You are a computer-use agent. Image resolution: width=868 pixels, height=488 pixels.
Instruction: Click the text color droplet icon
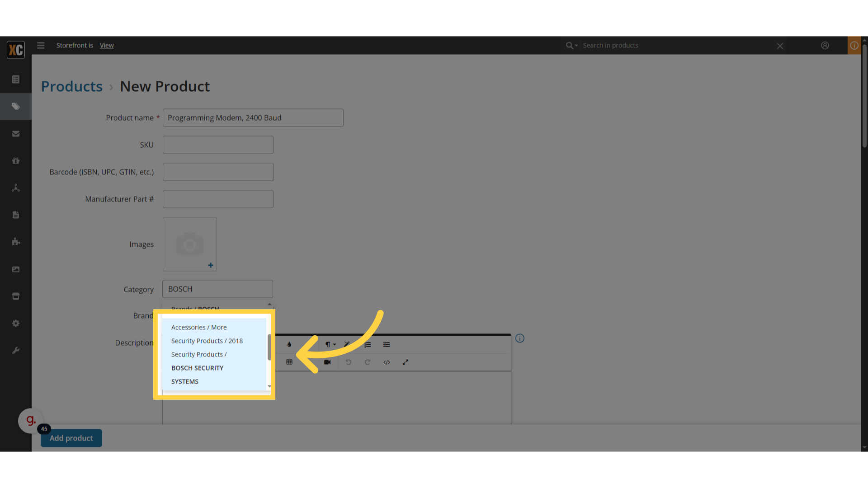pyautogui.click(x=289, y=344)
